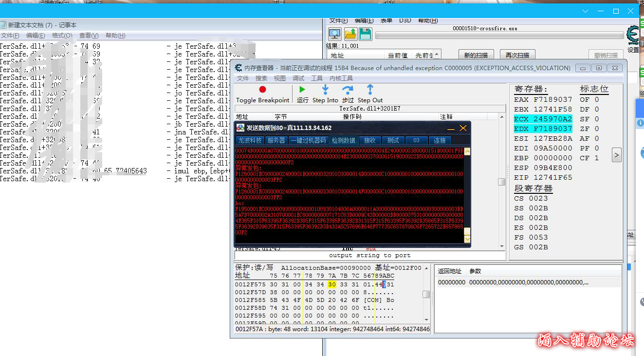Select the 一键过机器码 tab
Image resolution: width=644 pixels, height=356 pixels.
pos(308,140)
